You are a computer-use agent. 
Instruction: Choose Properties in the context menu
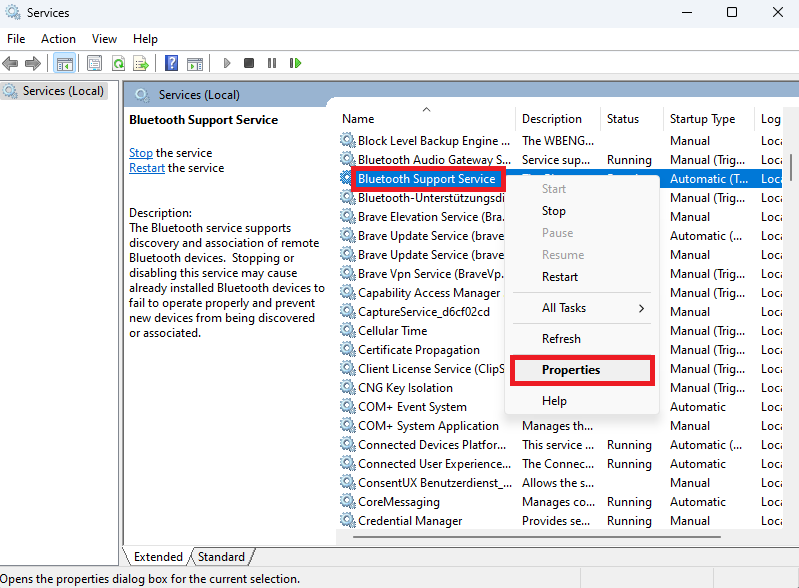[x=582, y=370]
